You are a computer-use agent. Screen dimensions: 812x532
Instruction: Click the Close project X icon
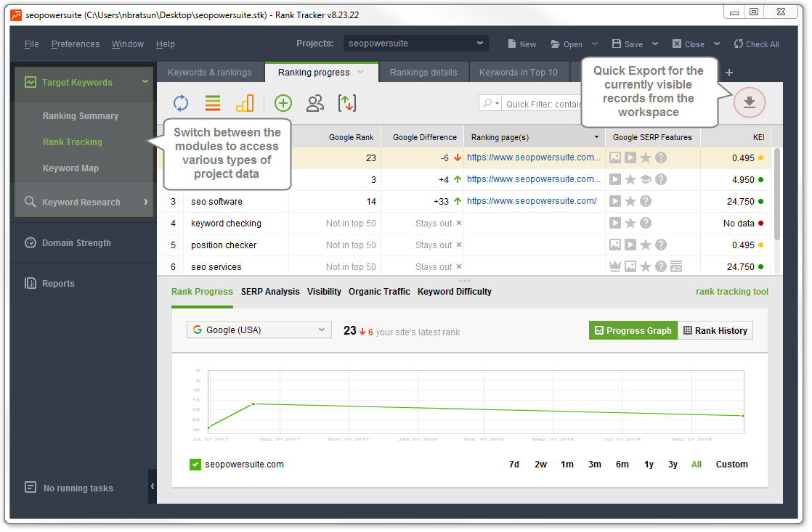677,44
